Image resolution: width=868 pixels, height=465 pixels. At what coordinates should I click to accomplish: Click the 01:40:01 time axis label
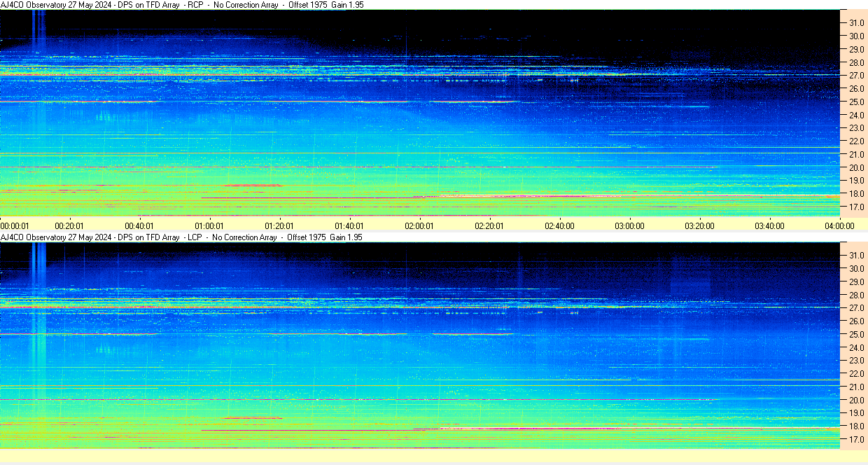coord(349,225)
